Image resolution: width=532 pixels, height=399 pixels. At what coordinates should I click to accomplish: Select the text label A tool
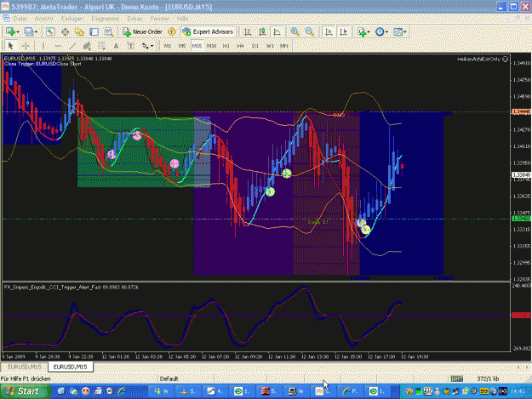[116, 46]
